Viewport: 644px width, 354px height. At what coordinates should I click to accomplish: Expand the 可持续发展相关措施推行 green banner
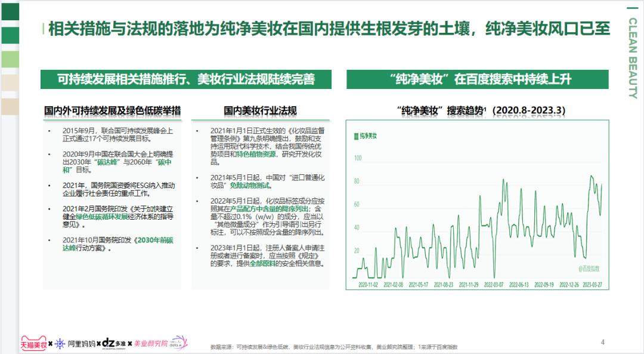pyautogui.click(x=185, y=78)
